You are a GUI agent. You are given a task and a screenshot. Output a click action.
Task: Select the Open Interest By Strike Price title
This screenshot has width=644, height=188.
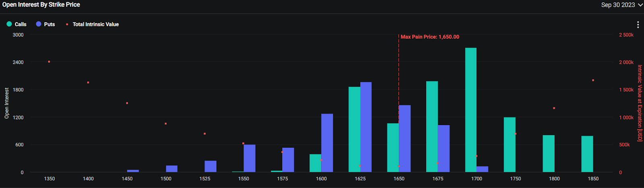[x=41, y=4]
